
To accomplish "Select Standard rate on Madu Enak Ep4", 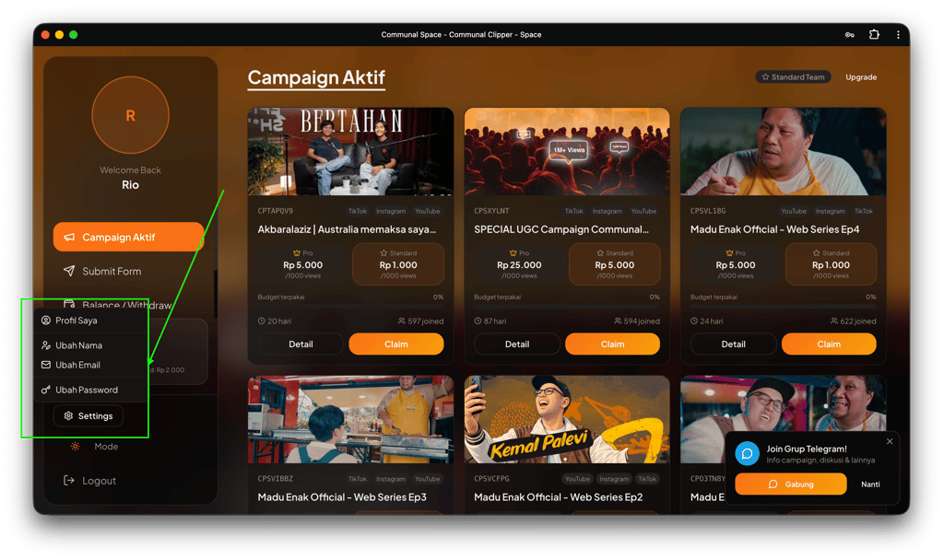I will coord(831,264).
